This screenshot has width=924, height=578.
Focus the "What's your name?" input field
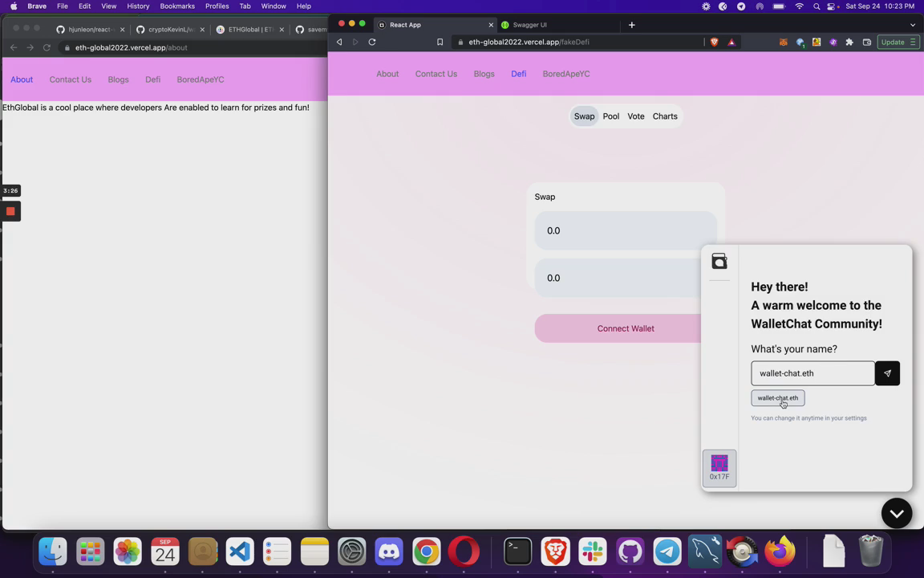coord(813,373)
